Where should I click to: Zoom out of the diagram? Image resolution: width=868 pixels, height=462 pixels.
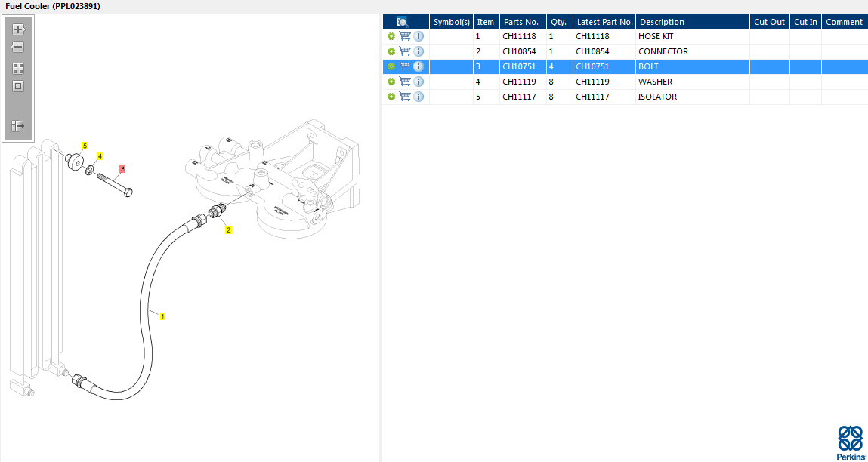pyautogui.click(x=18, y=47)
